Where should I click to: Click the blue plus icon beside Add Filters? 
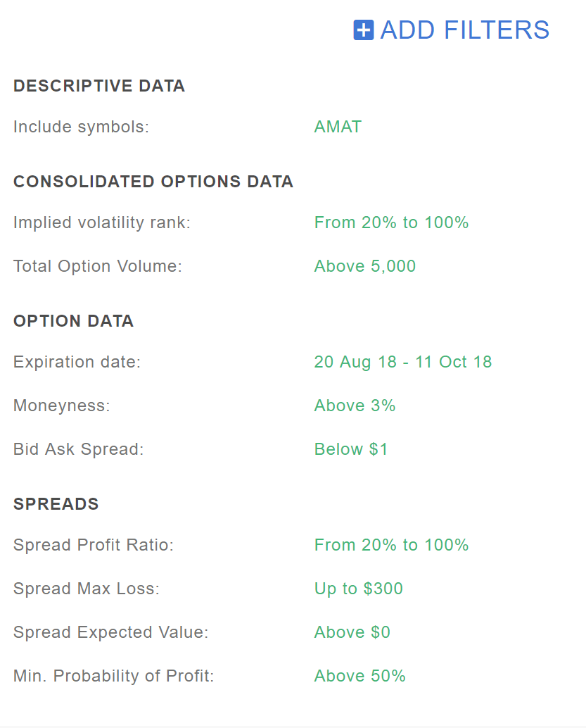tap(363, 30)
